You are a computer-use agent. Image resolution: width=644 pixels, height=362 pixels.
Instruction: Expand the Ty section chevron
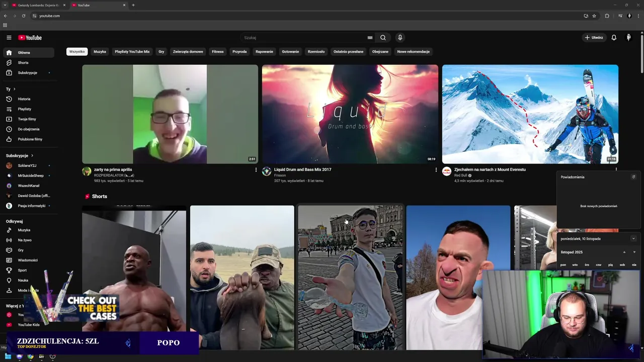pos(14,89)
